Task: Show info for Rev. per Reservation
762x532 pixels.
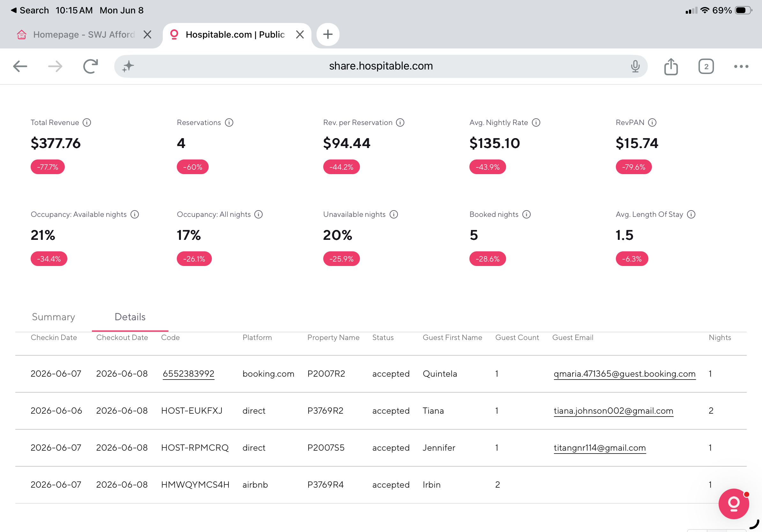Action: pyautogui.click(x=400, y=122)
